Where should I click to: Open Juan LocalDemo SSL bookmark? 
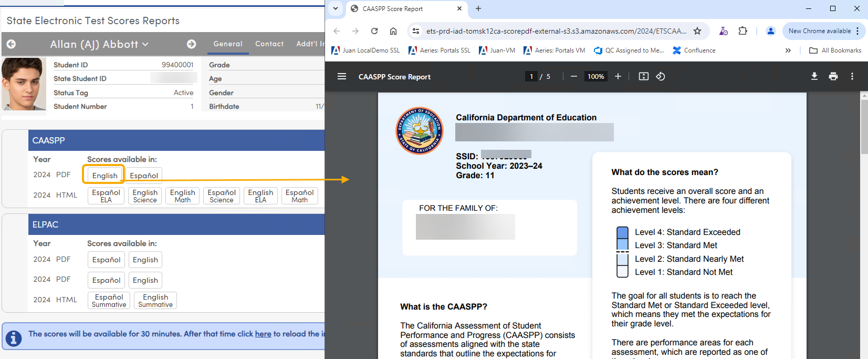click(x=365, y=50)
